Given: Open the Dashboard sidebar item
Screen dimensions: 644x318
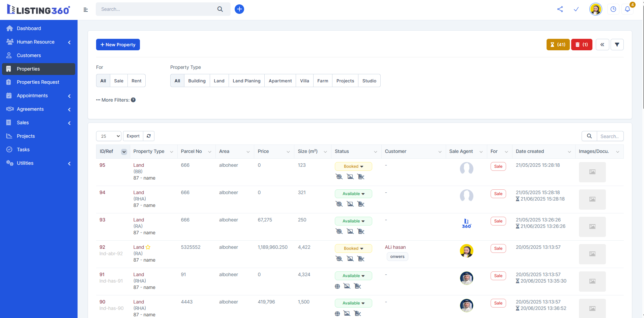Looking at the screenshot, I should [x=39, y=28].
